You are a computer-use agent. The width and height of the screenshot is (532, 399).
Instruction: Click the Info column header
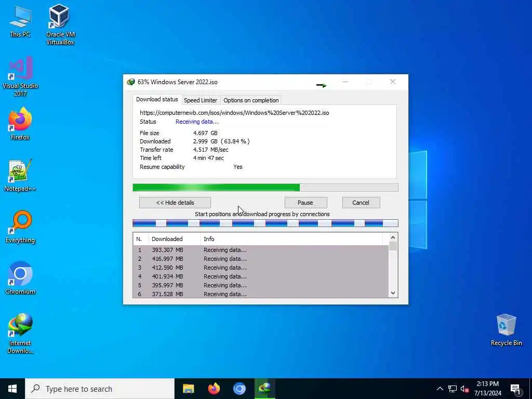(x=292, y=239)
